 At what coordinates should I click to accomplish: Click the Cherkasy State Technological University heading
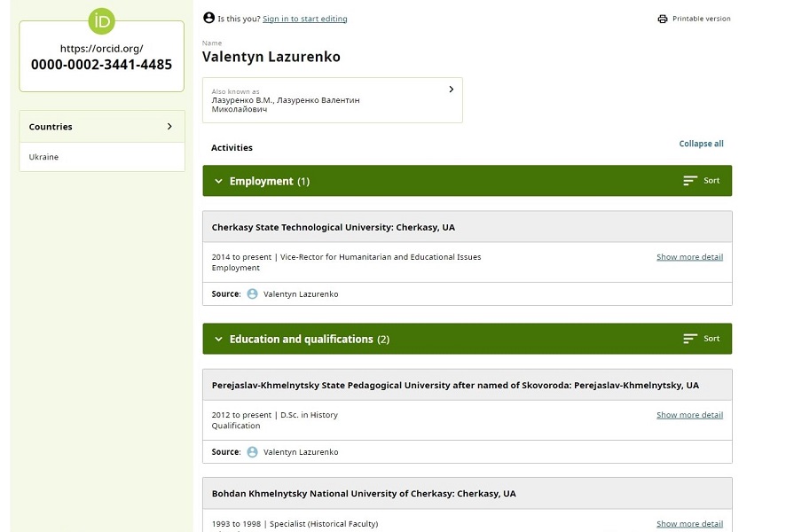pos(334,227)
